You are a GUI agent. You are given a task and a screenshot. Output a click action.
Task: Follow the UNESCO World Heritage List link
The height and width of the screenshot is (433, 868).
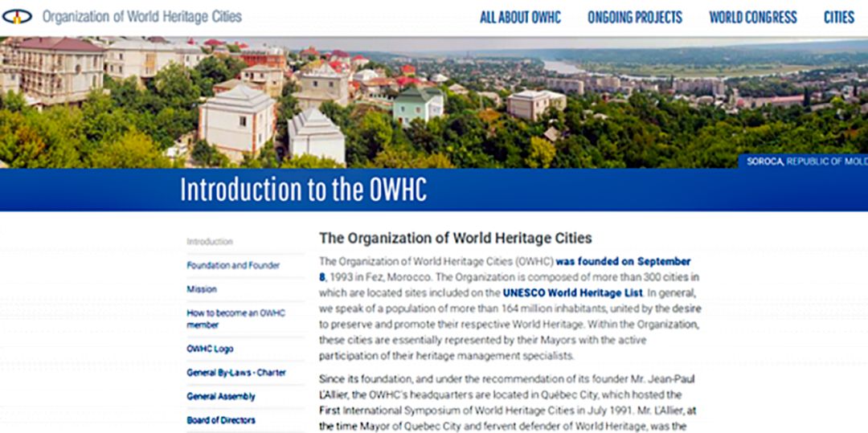click(573, 292)
